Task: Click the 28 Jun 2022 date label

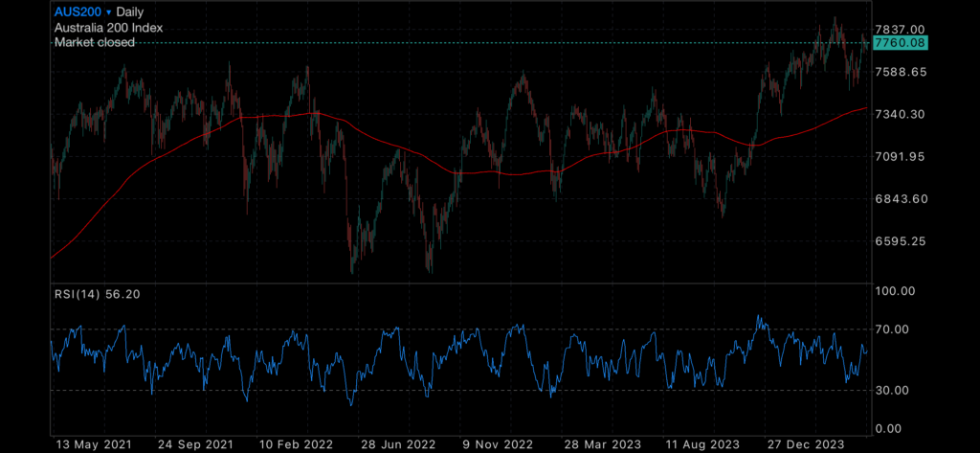Action: [x=397, y=445]
